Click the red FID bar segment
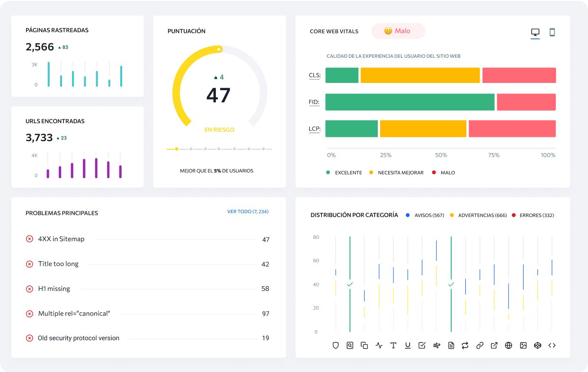This screenshot has width=588, height=372. click(x=526, y=102)
